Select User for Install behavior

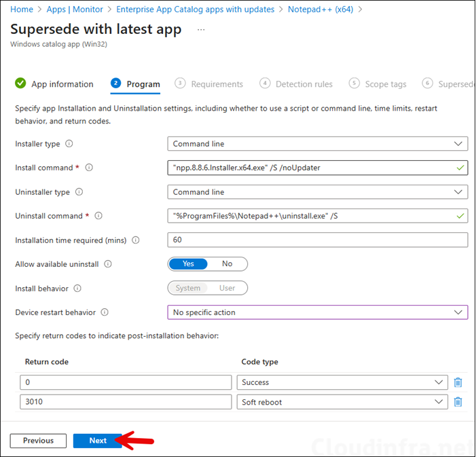227,288
